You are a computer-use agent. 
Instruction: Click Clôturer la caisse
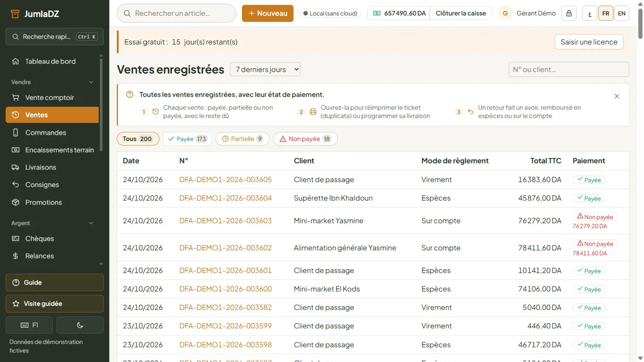click(461, 13)
